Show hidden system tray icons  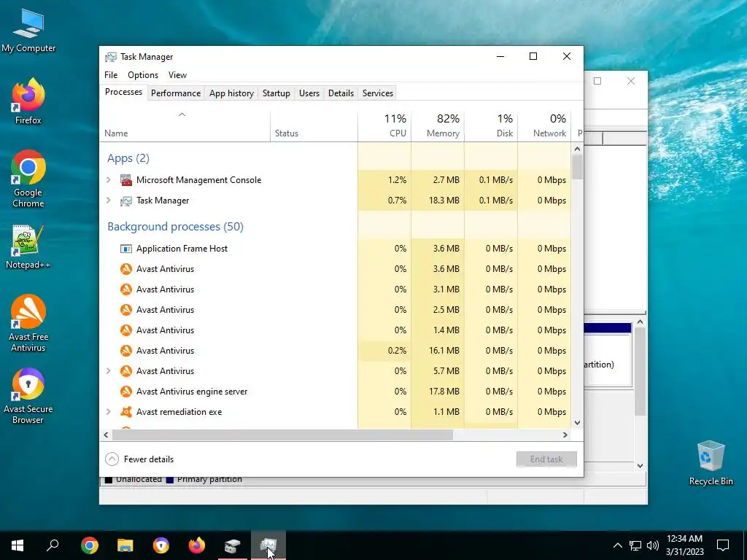[x=617, y=545]
